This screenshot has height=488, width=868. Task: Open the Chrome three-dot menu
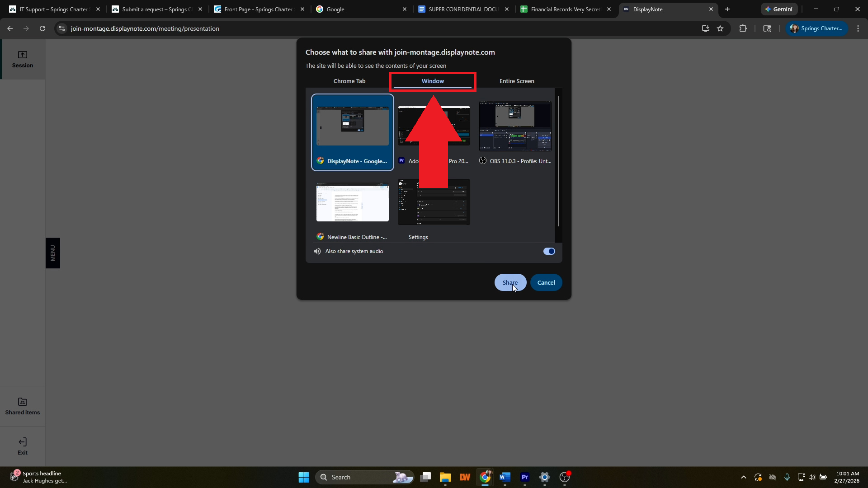(x=858, y=28)
